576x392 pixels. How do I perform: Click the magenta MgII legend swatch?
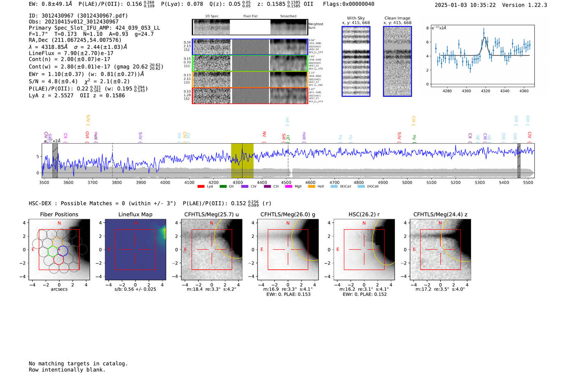[x=288, y=187]
